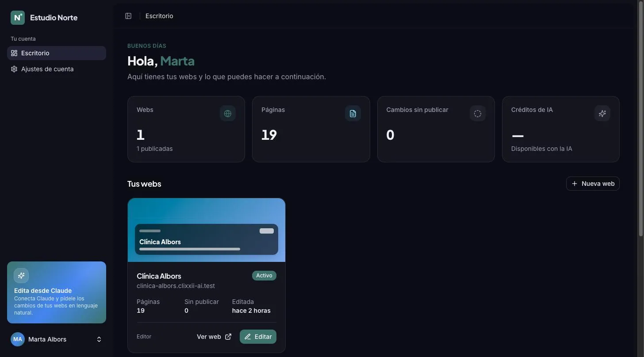
Task: Click the number 19 on Páginas stat card
Action: (x=269, y=134)
